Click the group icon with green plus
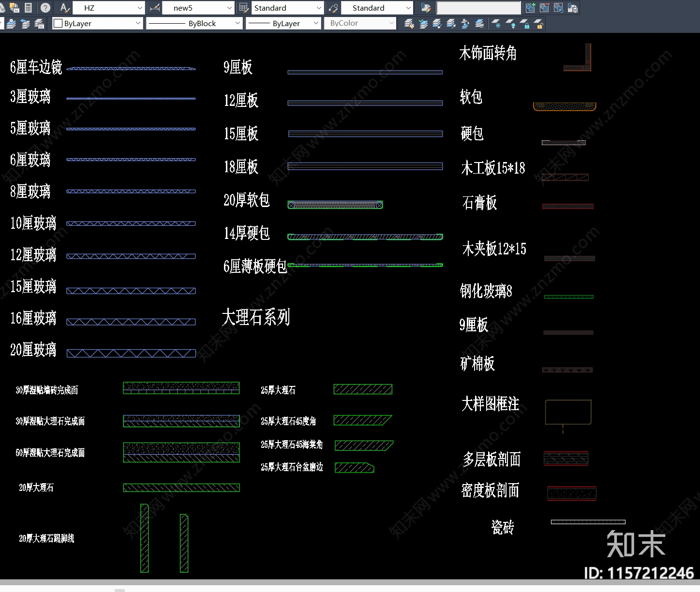The width and height of the screenshot is (700, 592). tap(530, 8)
